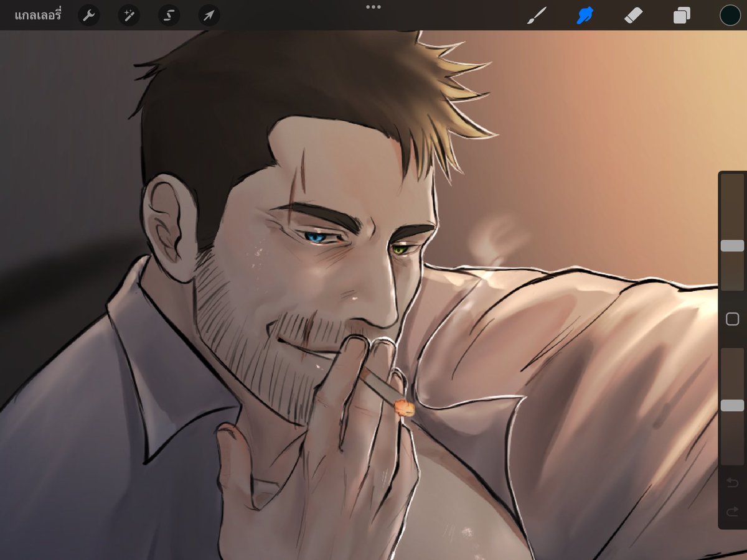Redo stroke with redo arrow

click(x=733, y=512)
